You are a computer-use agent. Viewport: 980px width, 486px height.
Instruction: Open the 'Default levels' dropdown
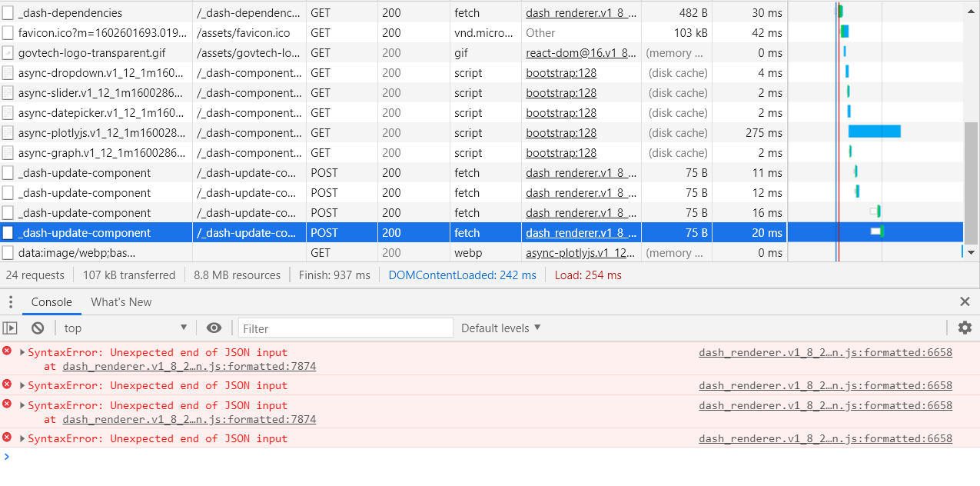[x=500, y=328]
